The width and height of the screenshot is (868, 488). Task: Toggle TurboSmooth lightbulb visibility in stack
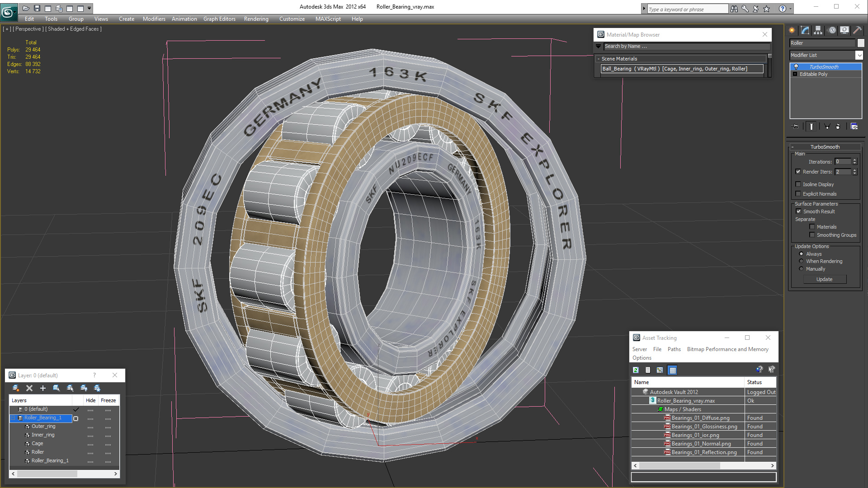pyautogui.click(x=796, y=67)
